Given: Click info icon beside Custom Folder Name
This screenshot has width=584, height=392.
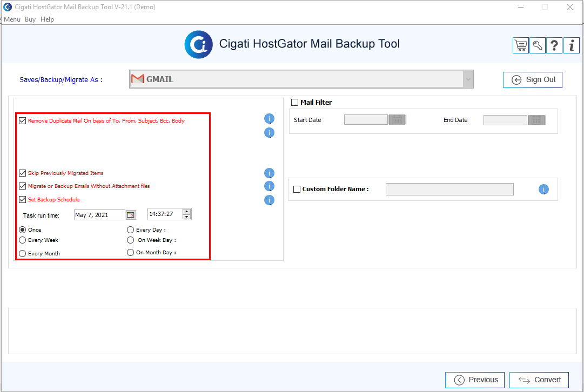Looking at the screenshot, I should point(544,190).
